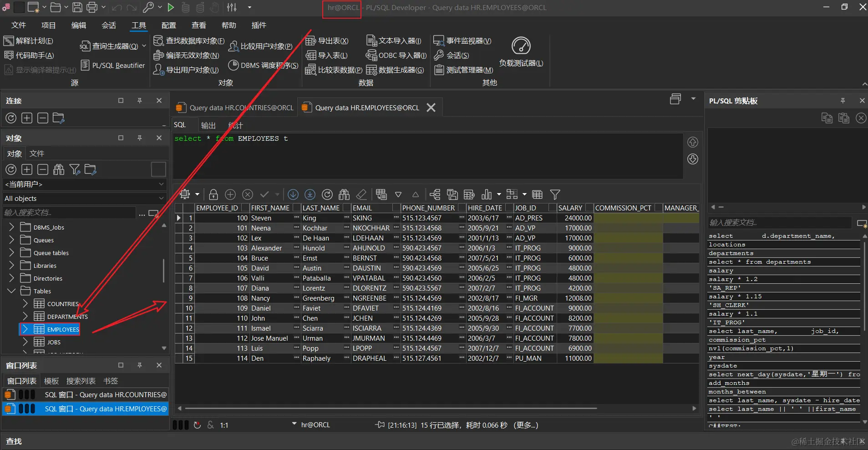Image resolution: width=868 pixels, height=450 pixels.
Task: Click the down arrow circle beside the SQL editor
Action: click(x=693, y=159)
